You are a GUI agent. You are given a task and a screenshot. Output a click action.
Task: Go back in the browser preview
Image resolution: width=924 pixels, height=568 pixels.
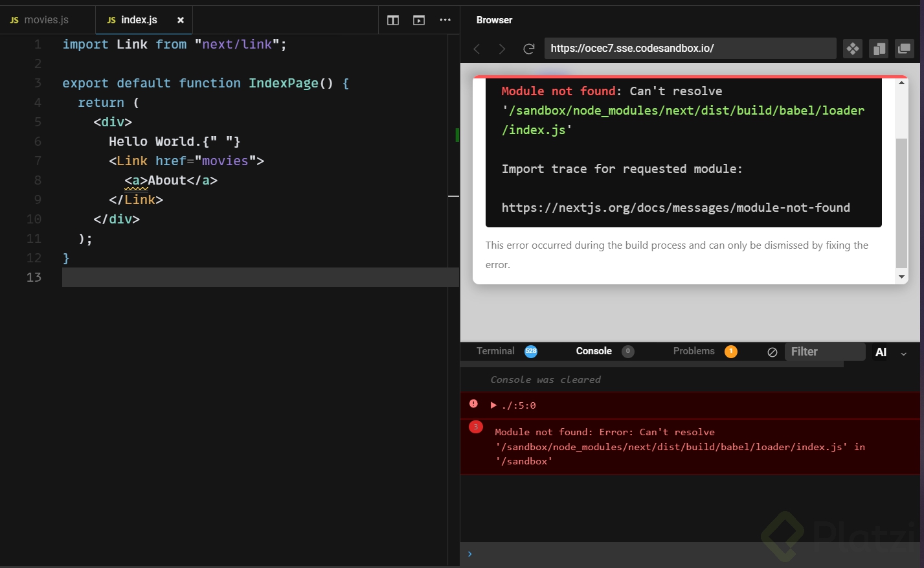pos(477,49)
